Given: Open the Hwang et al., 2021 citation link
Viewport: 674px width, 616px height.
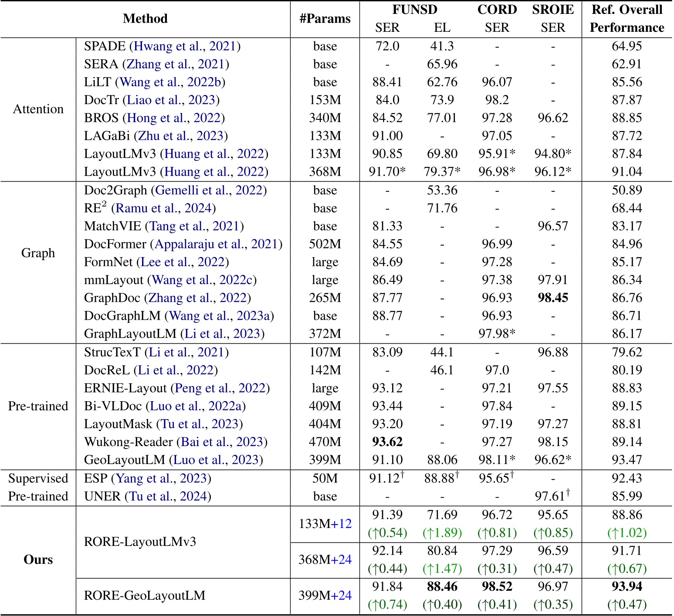Looking at the screenshot, I should 185,46.
